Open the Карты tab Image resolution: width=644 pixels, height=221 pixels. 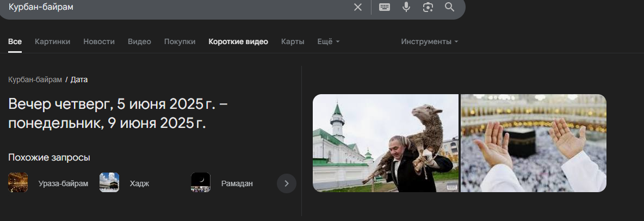tap(293, 41)
